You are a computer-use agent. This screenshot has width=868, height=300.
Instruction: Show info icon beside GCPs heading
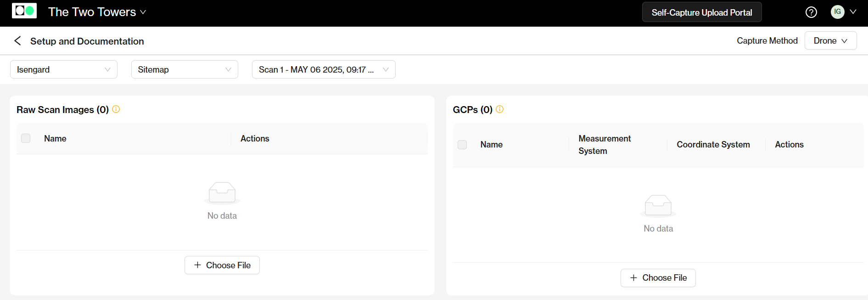tap(500, 109)
